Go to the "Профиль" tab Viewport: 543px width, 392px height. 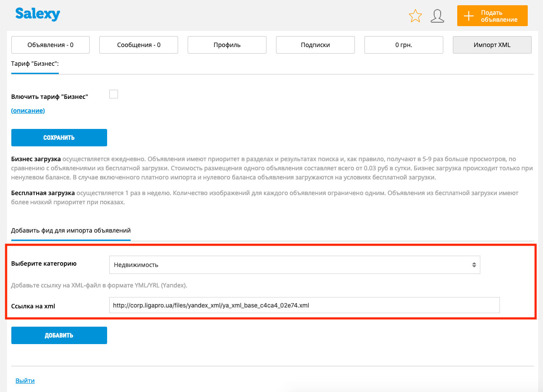point(227,45)
